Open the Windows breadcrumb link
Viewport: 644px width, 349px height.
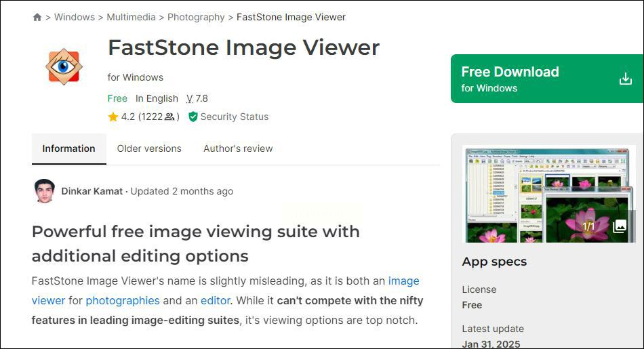pyautogui.click(x=75, y=17)
